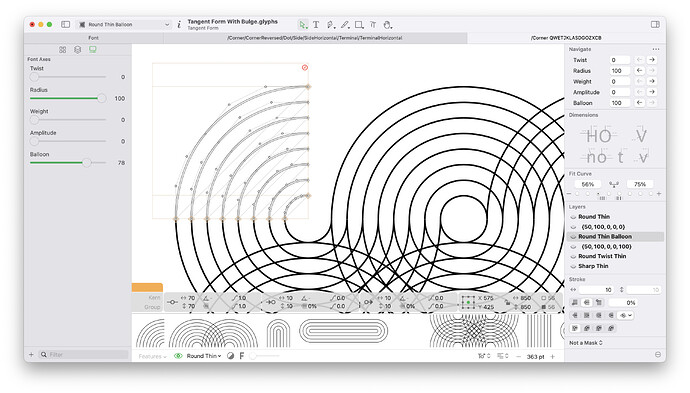Select the Draw (pen) tool
The image size is (690, 393).
(330, 25)
